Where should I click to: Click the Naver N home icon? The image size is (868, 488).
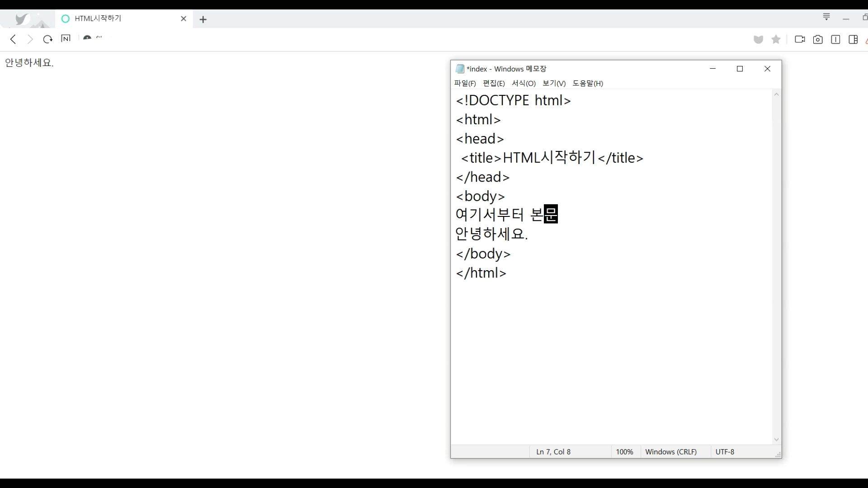(x=66, y=38)
